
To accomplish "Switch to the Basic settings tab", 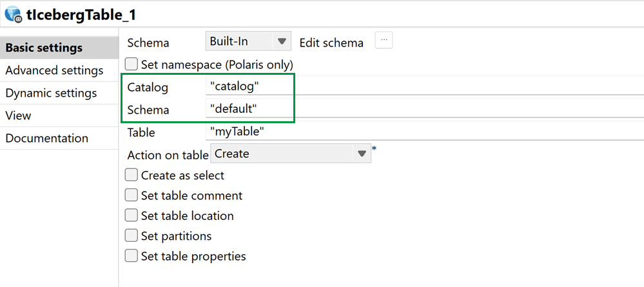I will tap(44, 48).
